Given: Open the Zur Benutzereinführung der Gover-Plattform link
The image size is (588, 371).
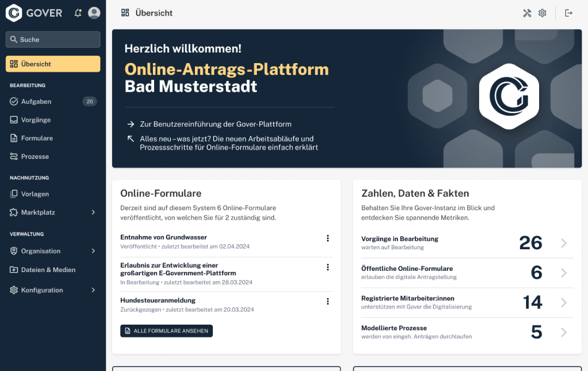Looking at the screenshot, I should pos(215,124).
